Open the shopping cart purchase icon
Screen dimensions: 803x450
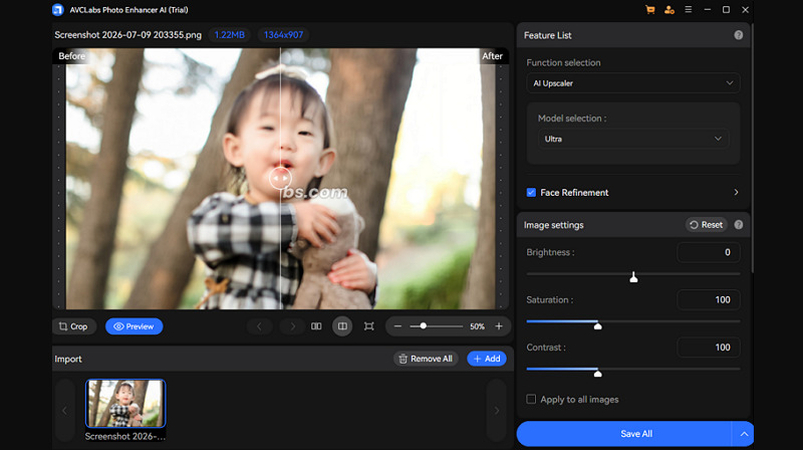click(x=650, y=10)
